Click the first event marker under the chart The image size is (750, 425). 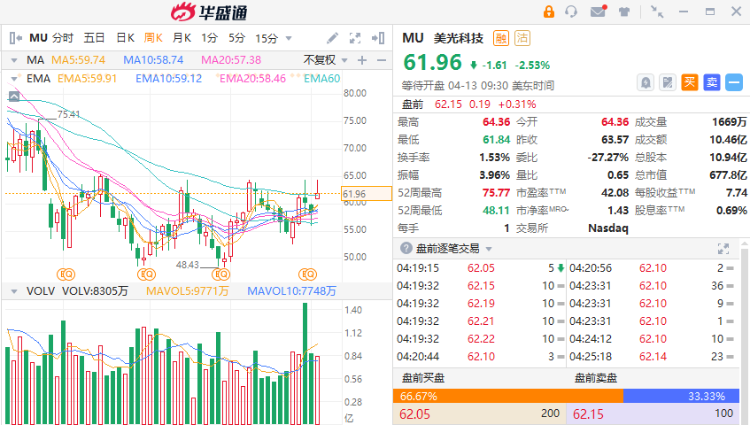[x=66, y=274]
